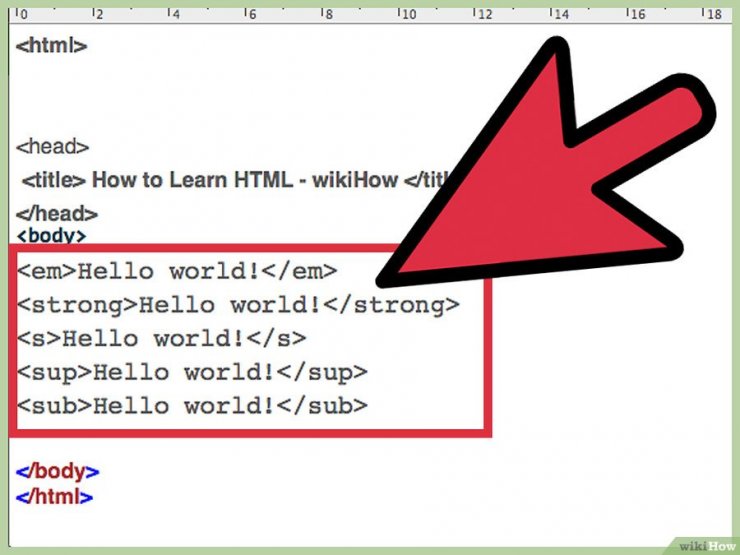The width and height of the screenshot is (740, 555).
Task: Click the <strong>Hello world!</strong> line
Action: tap(238, 305)
